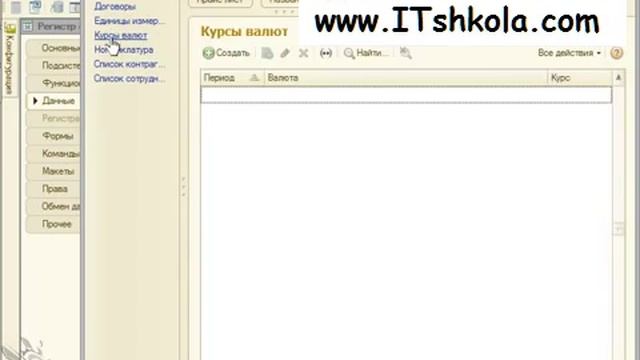Click the Конфигурация vertical side tab
Image resolution: width=640 pixels, height=360 pixels.
(10, 60)
